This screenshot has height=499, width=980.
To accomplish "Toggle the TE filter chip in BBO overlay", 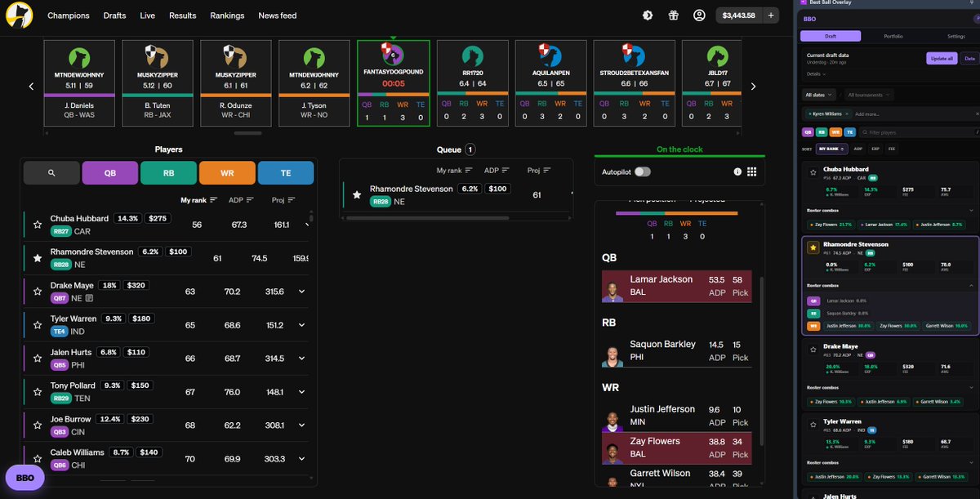I will 849,131.
